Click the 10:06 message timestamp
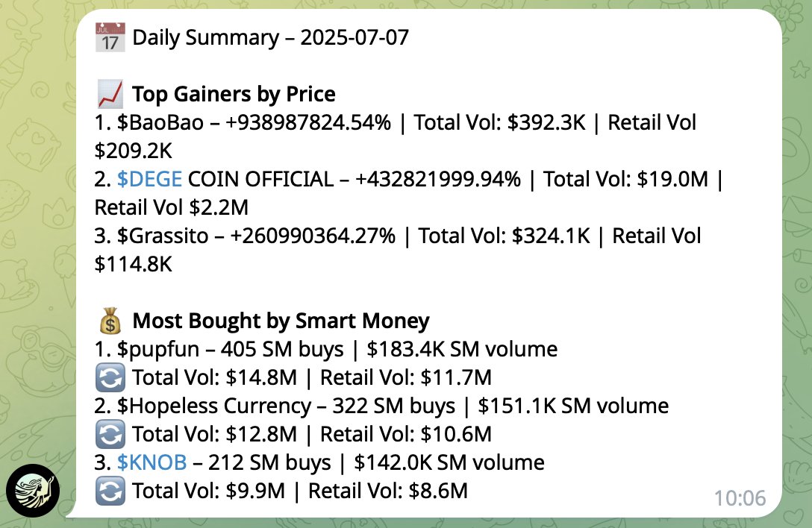The image size is (812, 528). click(x=740, y=498)
